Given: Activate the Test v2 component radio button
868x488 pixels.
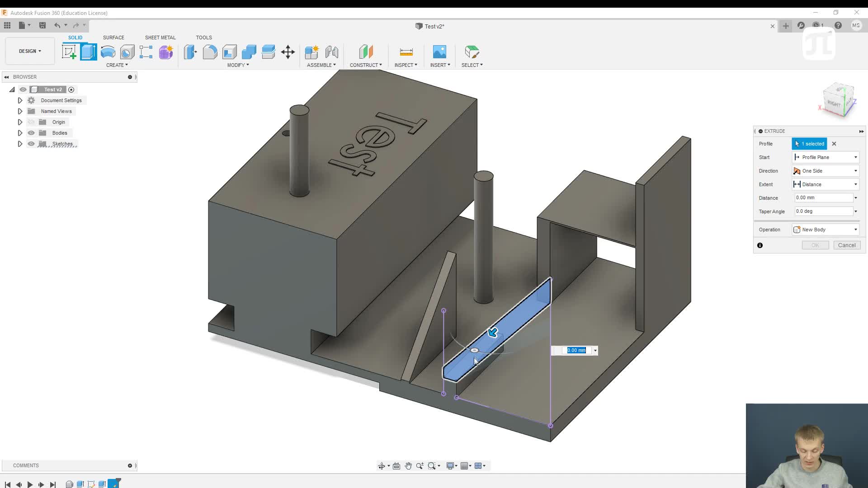Looking at the screenshot, I should click(71, 89).
